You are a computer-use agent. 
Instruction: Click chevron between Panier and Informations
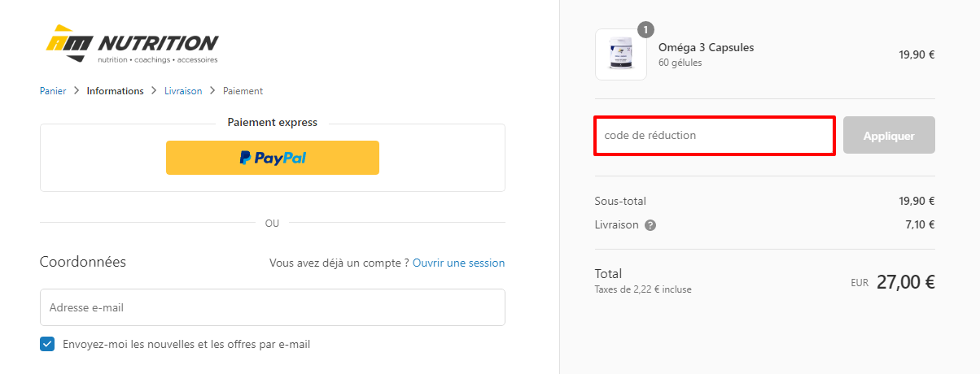(77, 91)
